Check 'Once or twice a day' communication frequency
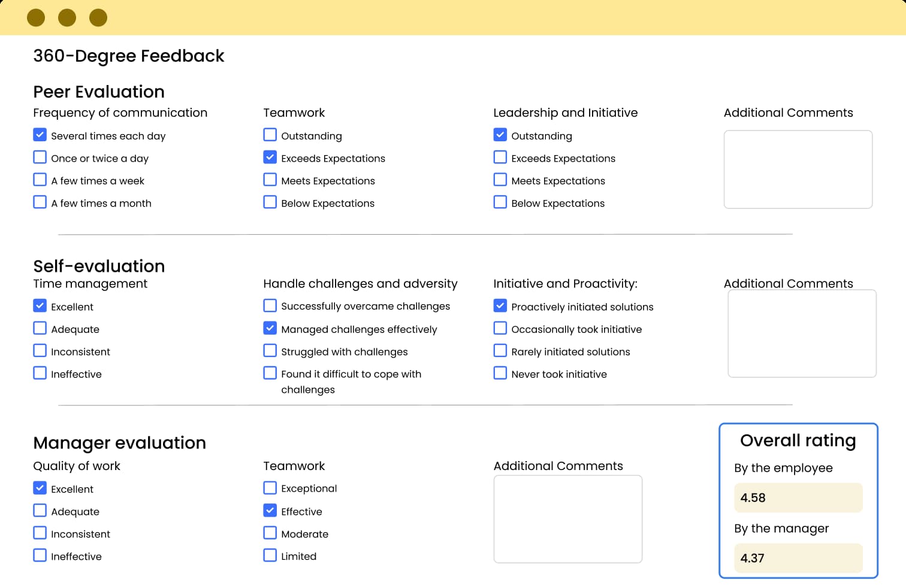This screenshot has width=906, height=588. point(40,157)
